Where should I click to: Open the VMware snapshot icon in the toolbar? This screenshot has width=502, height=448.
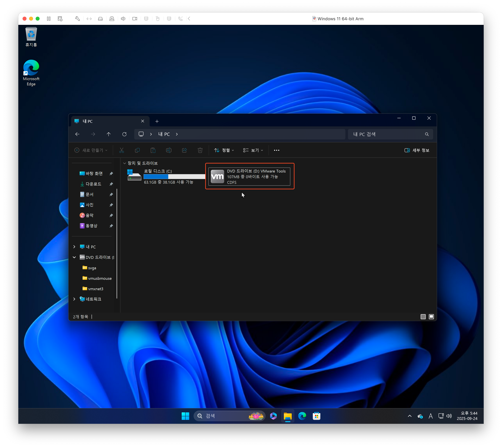(x=60, y=19)
